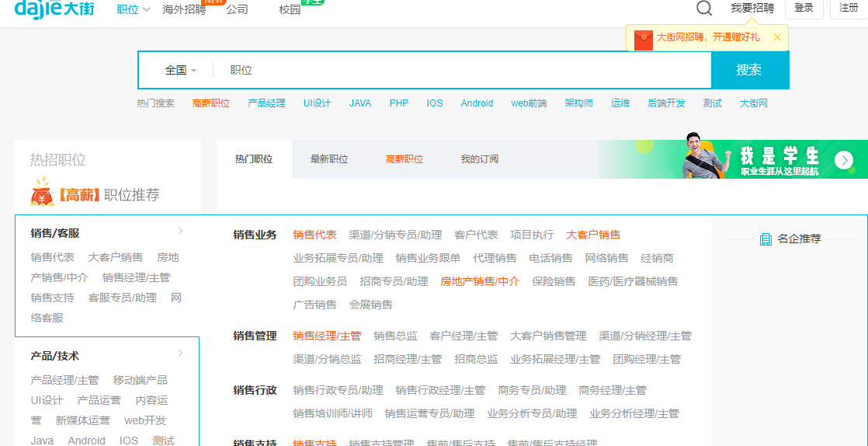Image resolution: width=868 pixels, height=446 pixels.
Task: Open the 全国 location dropdown
Action: [180, 70]
